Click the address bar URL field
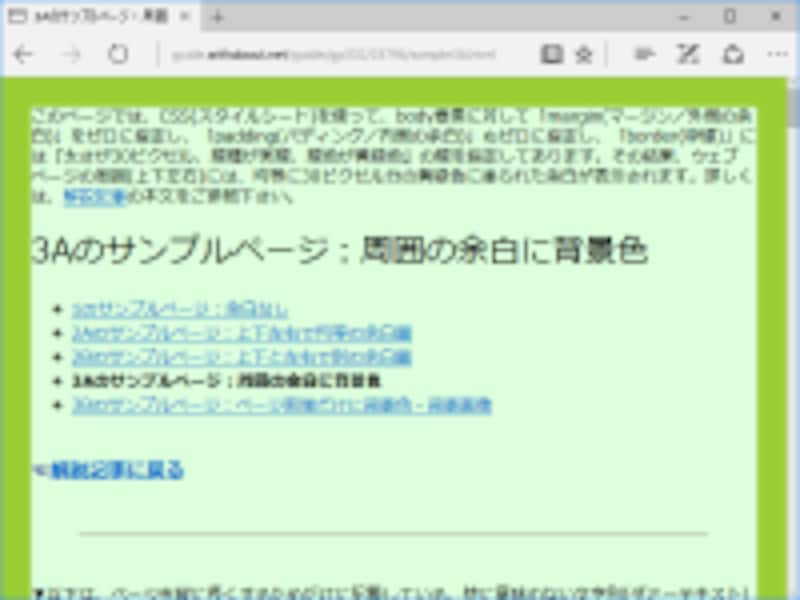This screenshot has height=600, width=800. click(x=334, y=54)
